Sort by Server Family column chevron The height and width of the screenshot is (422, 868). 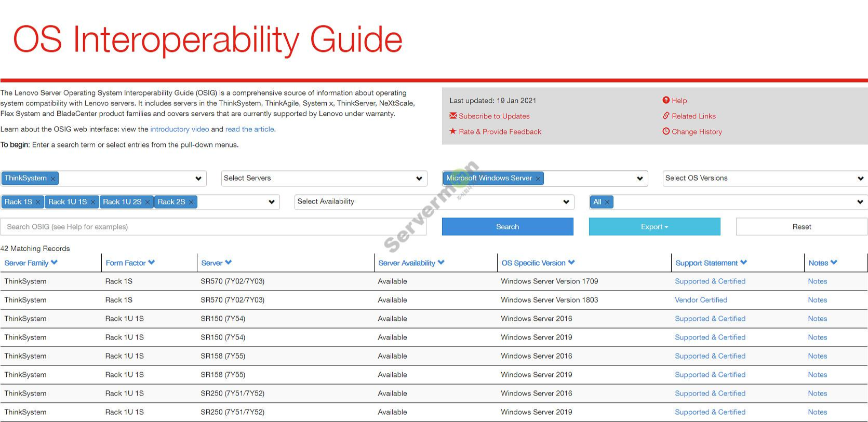(55, 263)
